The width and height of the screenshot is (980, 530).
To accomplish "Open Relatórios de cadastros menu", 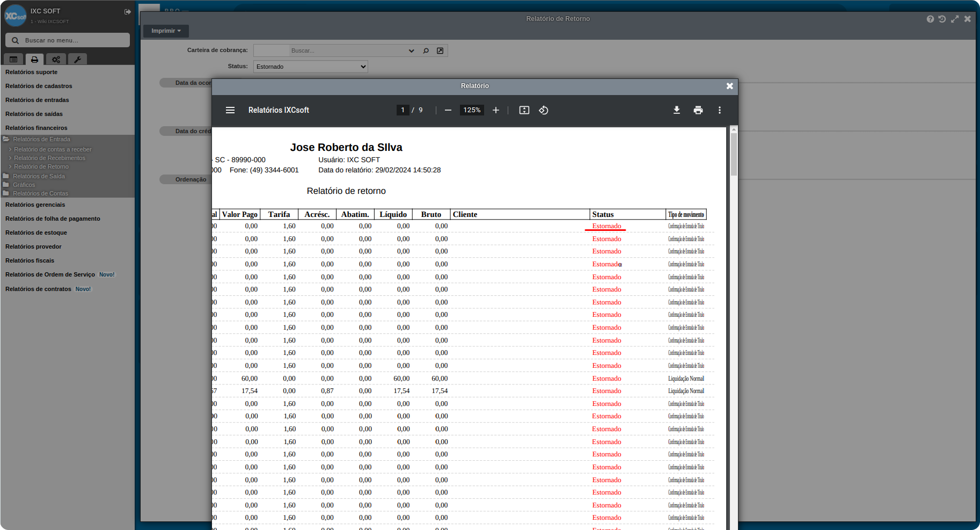I will click(x=39, y=86).
